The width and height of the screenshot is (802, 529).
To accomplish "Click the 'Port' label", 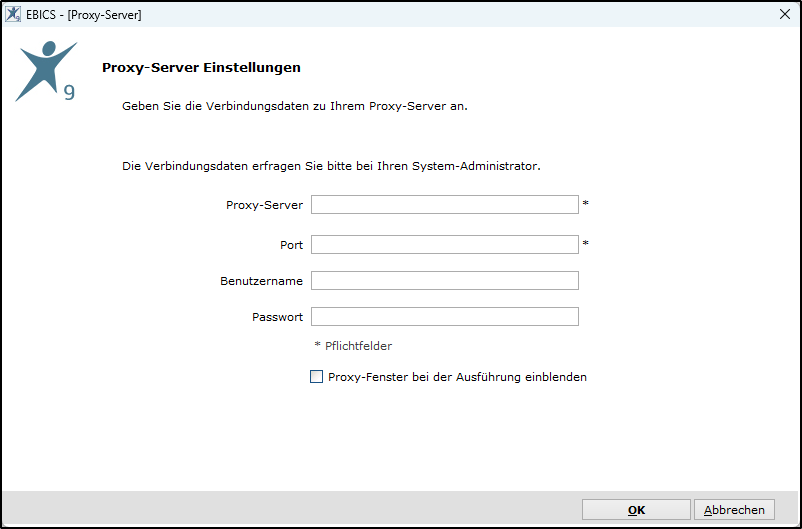I will (292, 245).
